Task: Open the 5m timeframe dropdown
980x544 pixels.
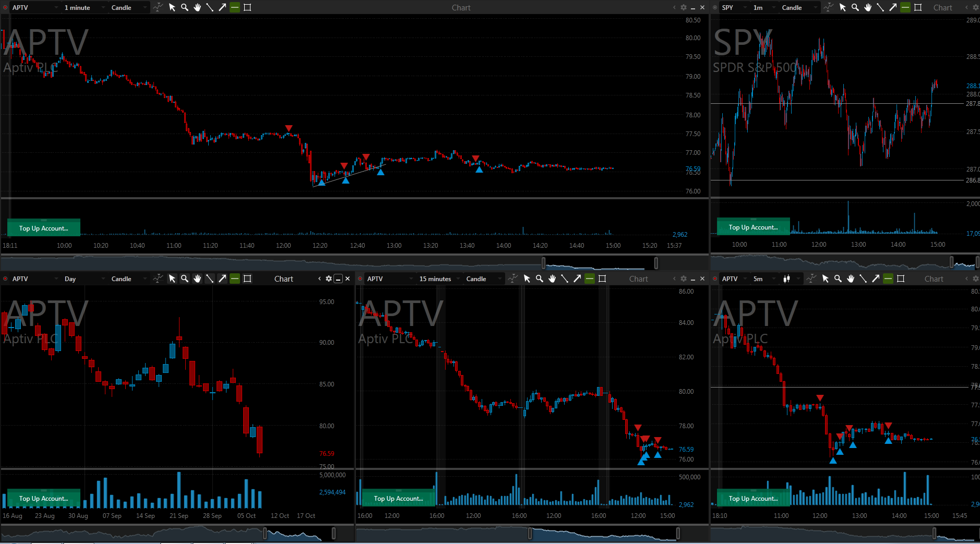Action: click(764, 279)
